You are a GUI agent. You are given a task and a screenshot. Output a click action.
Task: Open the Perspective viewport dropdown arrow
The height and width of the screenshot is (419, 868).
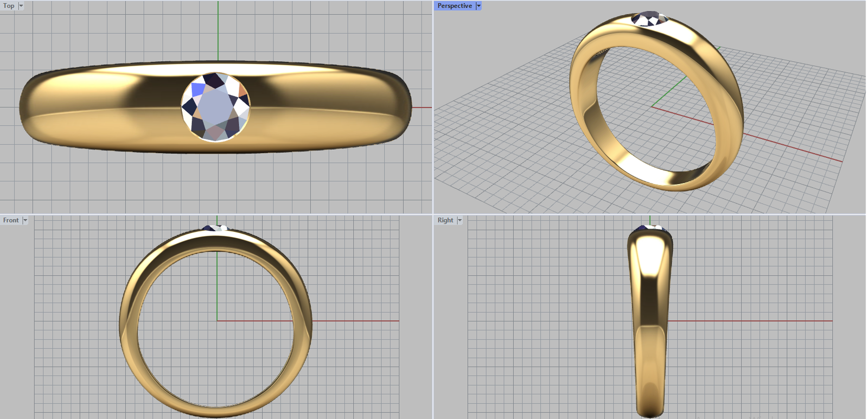coord(478,6)
